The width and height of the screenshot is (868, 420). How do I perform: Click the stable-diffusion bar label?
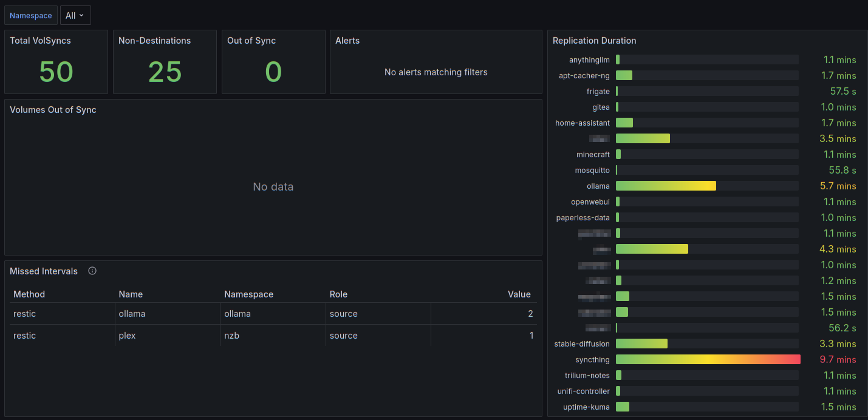click(x=581, y=344)
